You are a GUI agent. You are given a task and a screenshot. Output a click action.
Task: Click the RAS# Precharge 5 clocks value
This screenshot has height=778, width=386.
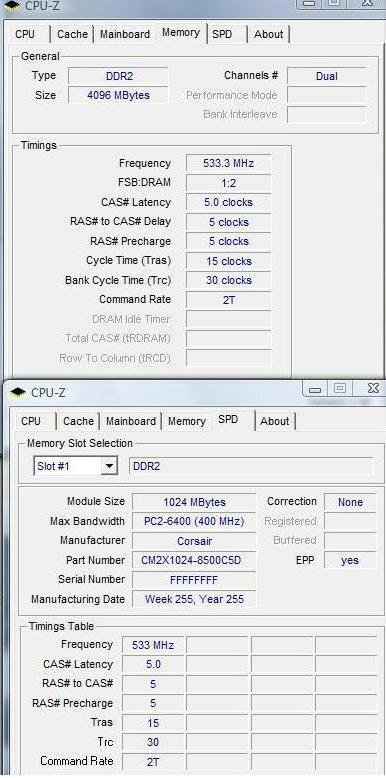[228, 241]
